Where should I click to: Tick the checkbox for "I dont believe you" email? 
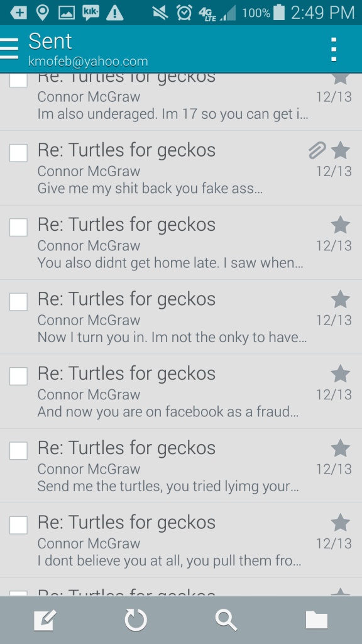point(18,525)
